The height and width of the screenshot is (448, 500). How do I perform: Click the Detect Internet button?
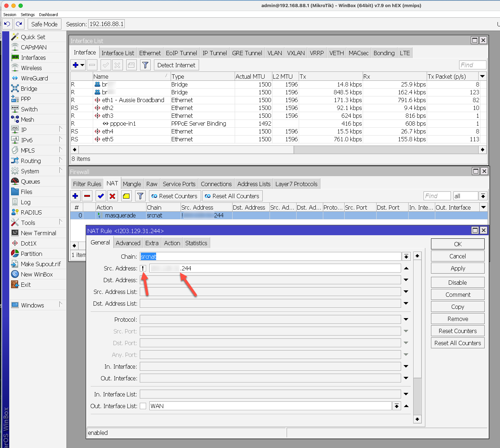click(x=176, y=65)
